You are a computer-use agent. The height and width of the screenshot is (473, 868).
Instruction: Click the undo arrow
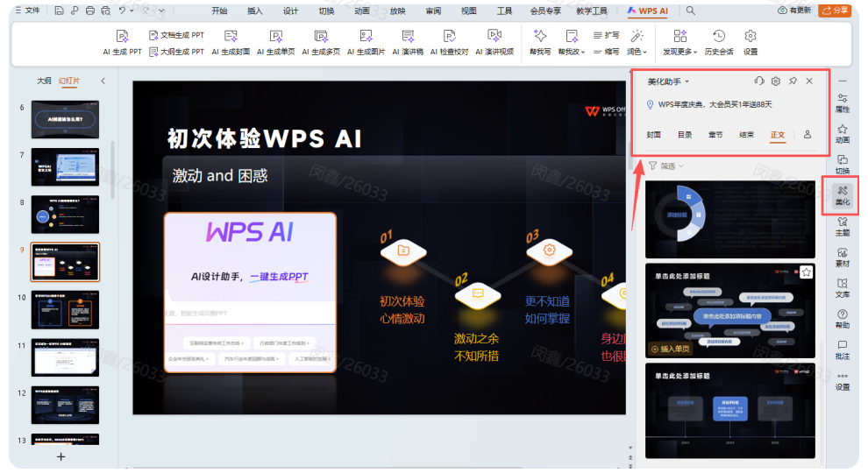[122, 11]
